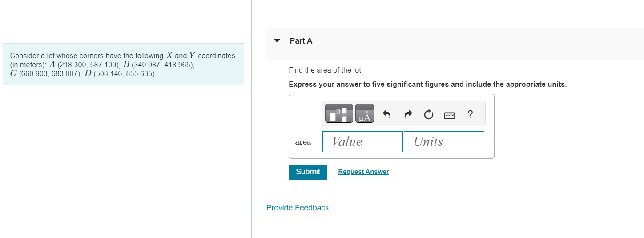Click the redo arrow icon
644x238 pixels.
point(408,115)
